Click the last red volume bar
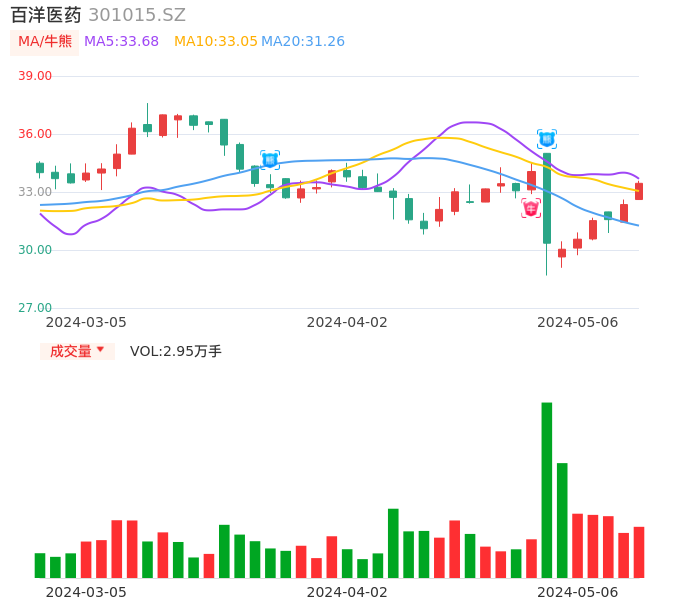 (639, 552)
